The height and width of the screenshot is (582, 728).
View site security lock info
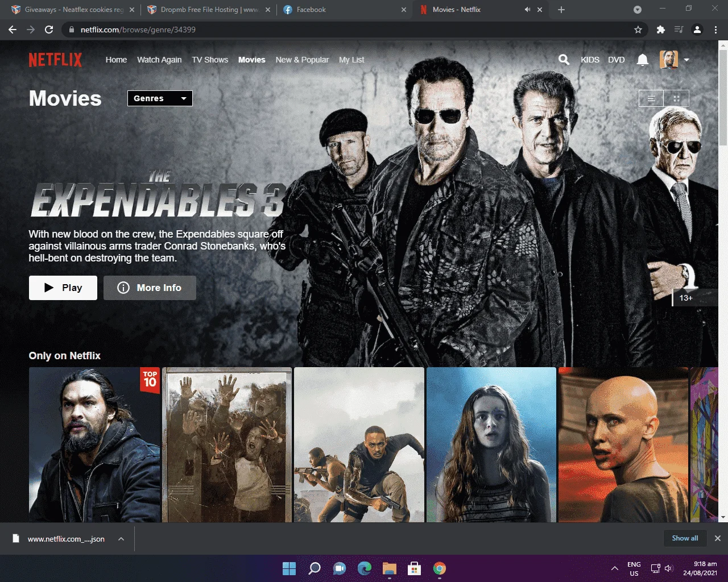[71, 30]
